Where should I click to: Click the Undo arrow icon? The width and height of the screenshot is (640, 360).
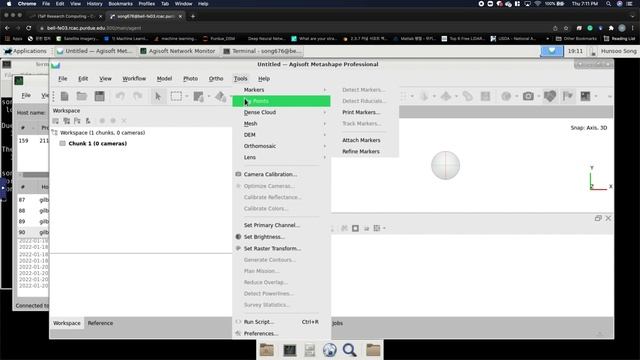(x=120, y=96)
